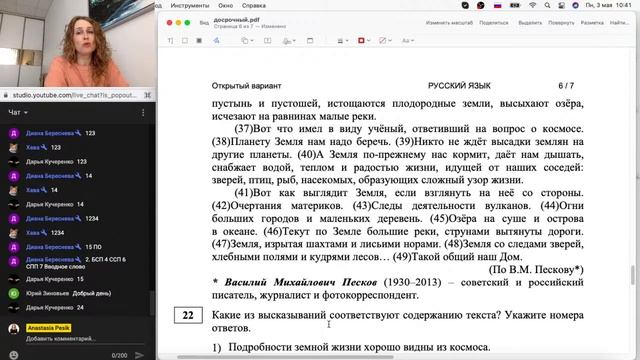Image resolution: width=640 pixels, height=360 pixels.
Task: Click the PDF horizontal scrollbar
Action: click(x=285, y=357)
